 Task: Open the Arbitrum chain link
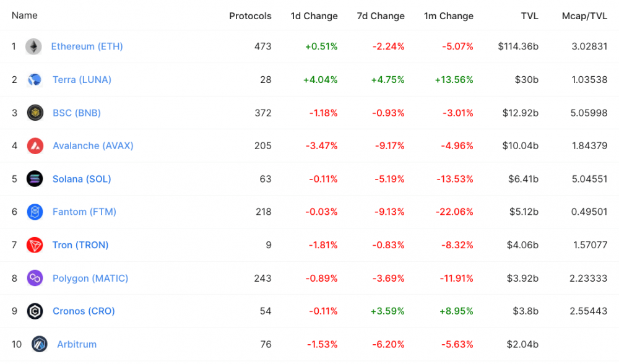tap(77, 344)
